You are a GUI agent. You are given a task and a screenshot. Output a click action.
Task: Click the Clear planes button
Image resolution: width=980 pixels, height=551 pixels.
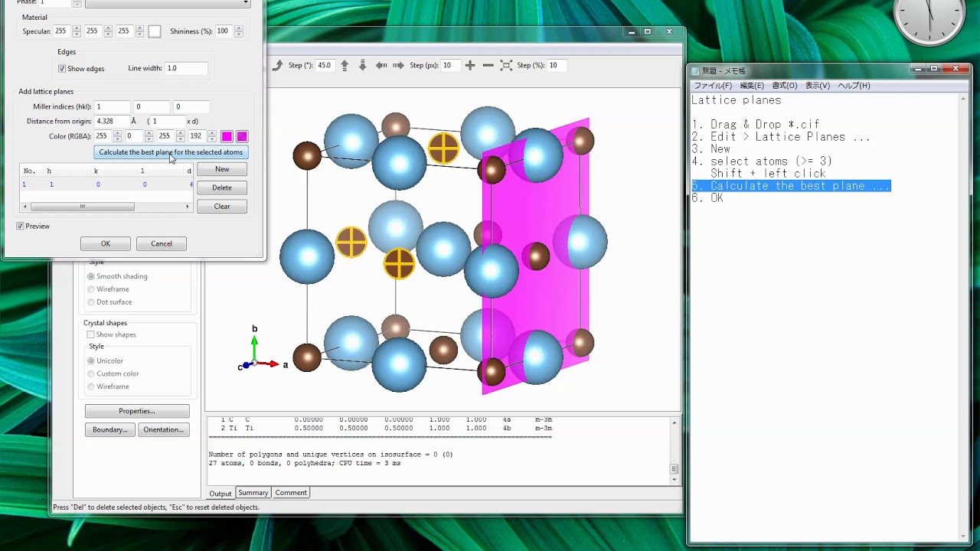pos(222,207)
